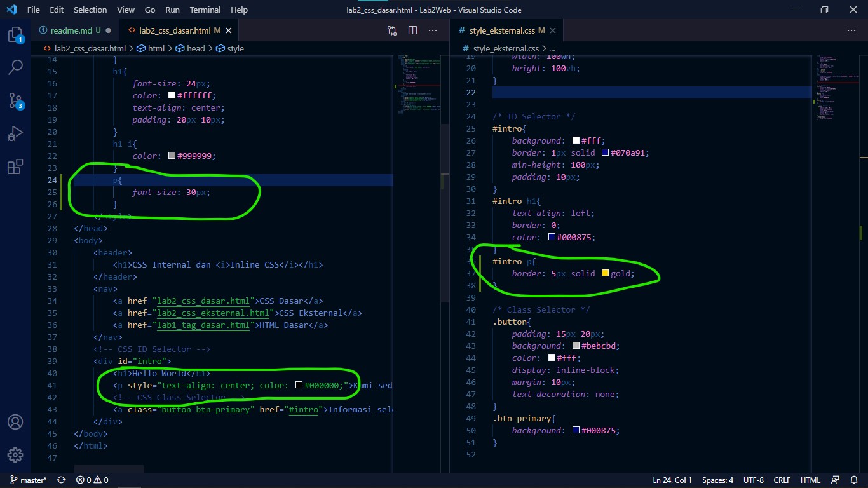868x488 pixels.
Task: Click lab2_css_dasar.html breadcrumb item
Action: pos(85,48)
